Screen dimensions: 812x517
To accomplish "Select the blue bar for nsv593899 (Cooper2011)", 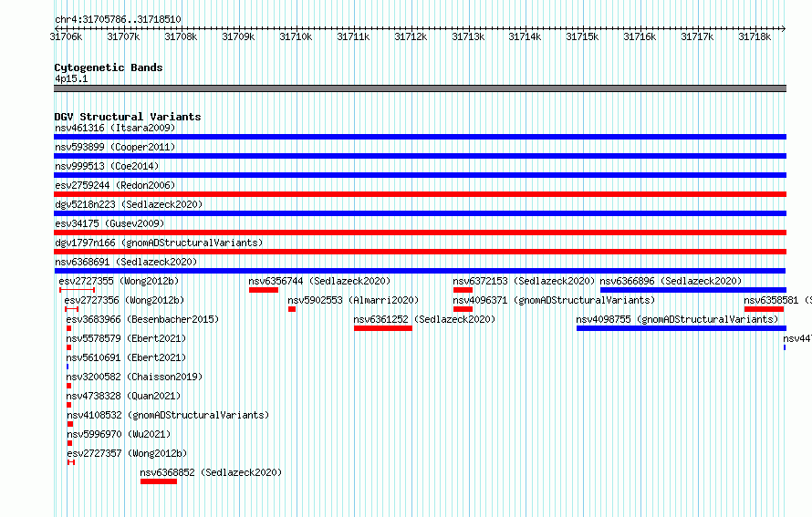I will [420, 156].
